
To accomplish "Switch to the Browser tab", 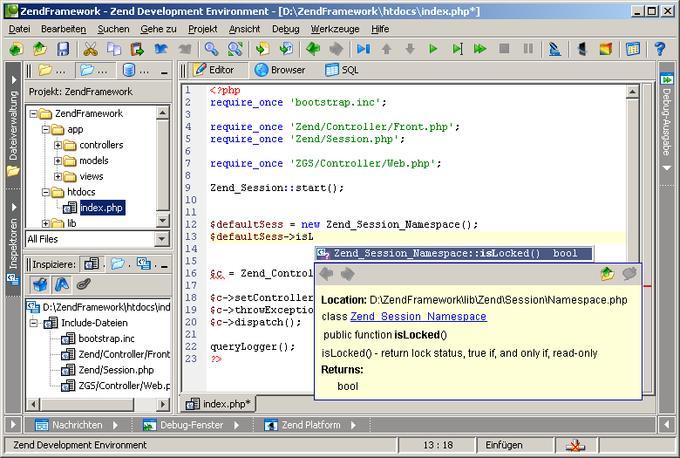I will tap(280, 70).
